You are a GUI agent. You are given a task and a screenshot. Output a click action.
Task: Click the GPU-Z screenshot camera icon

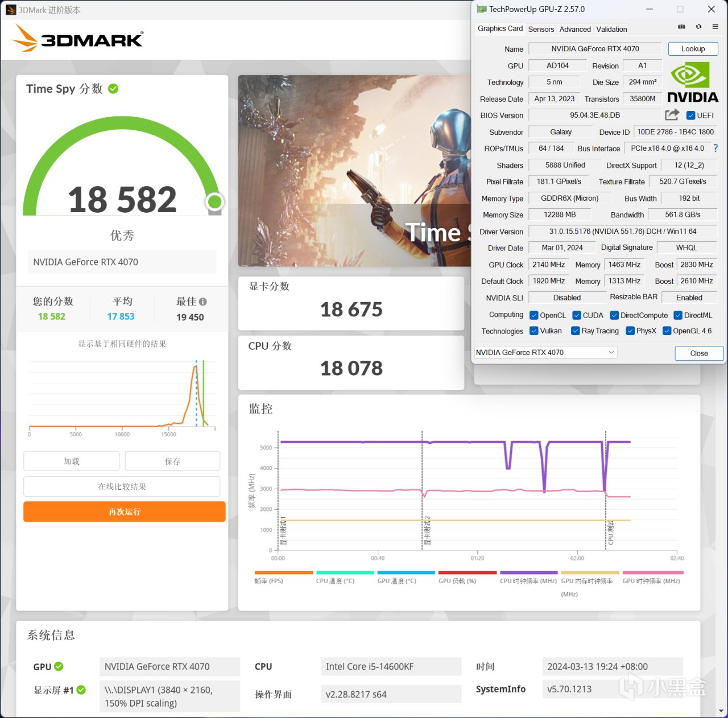click(x=681, y=27)
